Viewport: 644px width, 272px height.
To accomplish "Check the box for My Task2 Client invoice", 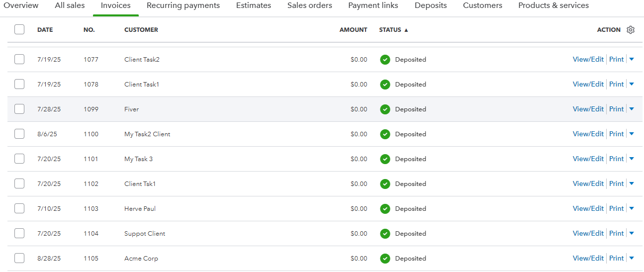I will coord(19,134).
